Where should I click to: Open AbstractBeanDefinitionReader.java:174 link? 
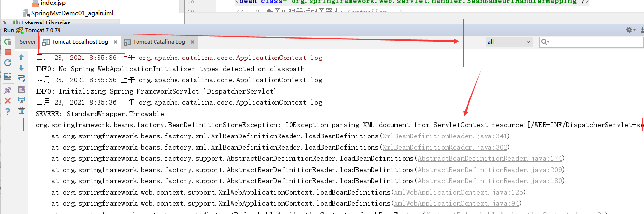[x=490, y=158]
